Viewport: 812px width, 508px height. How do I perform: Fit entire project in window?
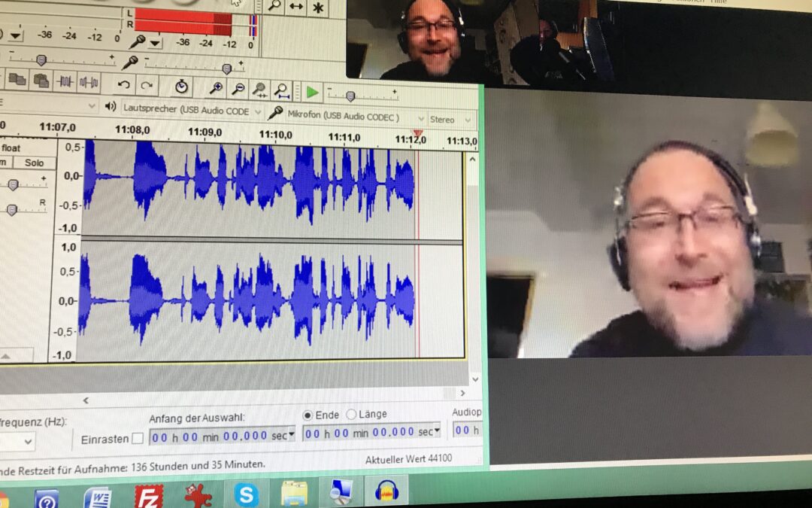(282, 91)
